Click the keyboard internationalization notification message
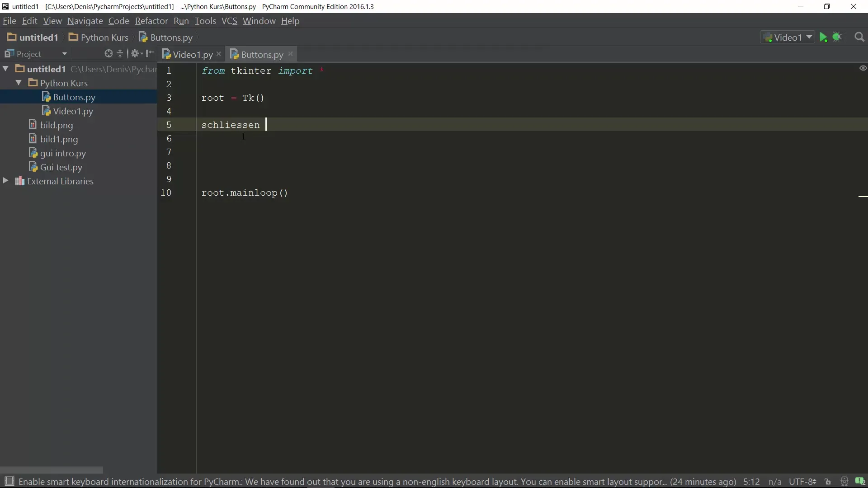This screenshot has height=488, width=868. (377, 482)
